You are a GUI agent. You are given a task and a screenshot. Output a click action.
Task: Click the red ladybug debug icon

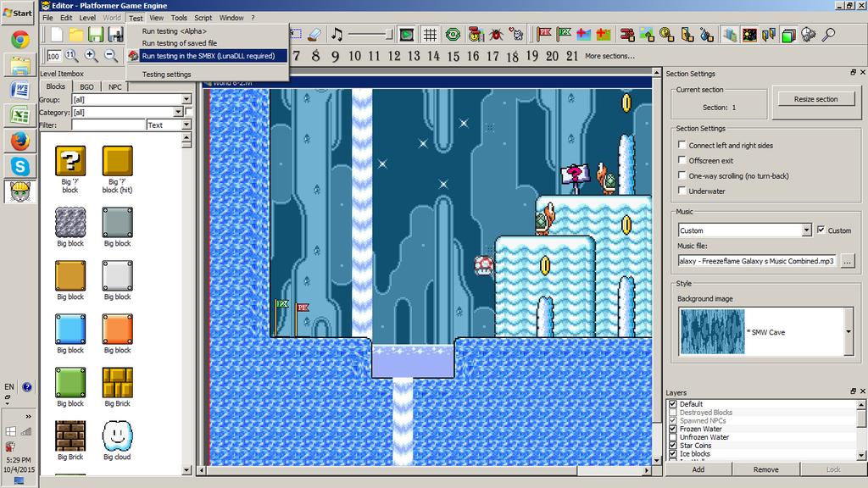tap(496, 35)
